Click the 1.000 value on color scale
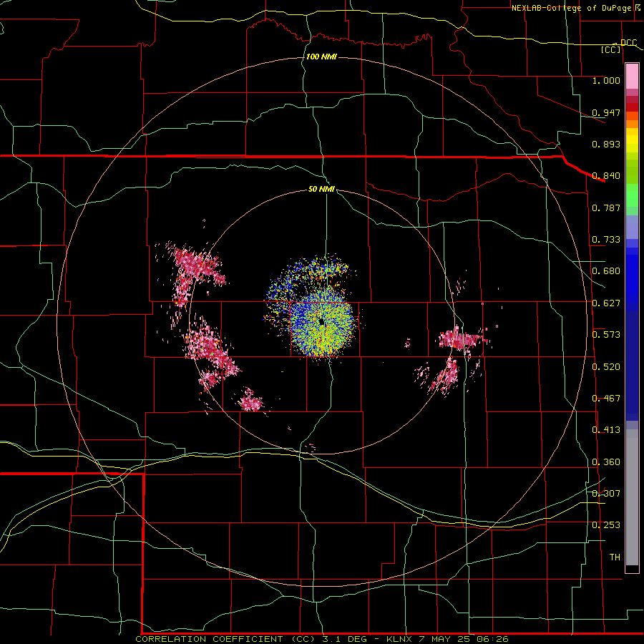644x644 pixels. [x=606, y=80]
